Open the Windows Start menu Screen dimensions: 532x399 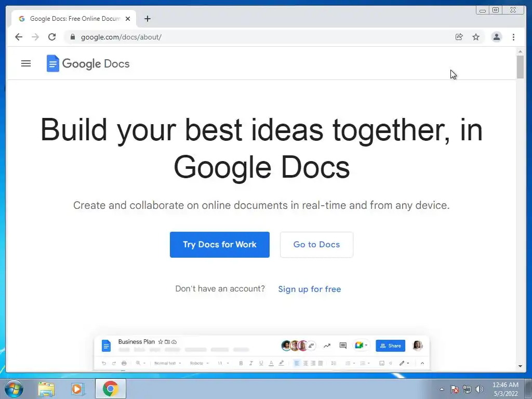click(14, 389)
